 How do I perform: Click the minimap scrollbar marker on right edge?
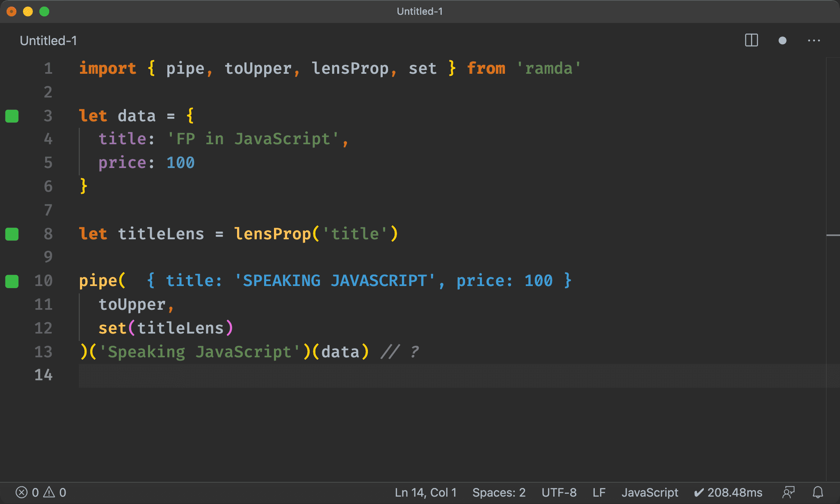click(x=833, y=235)
